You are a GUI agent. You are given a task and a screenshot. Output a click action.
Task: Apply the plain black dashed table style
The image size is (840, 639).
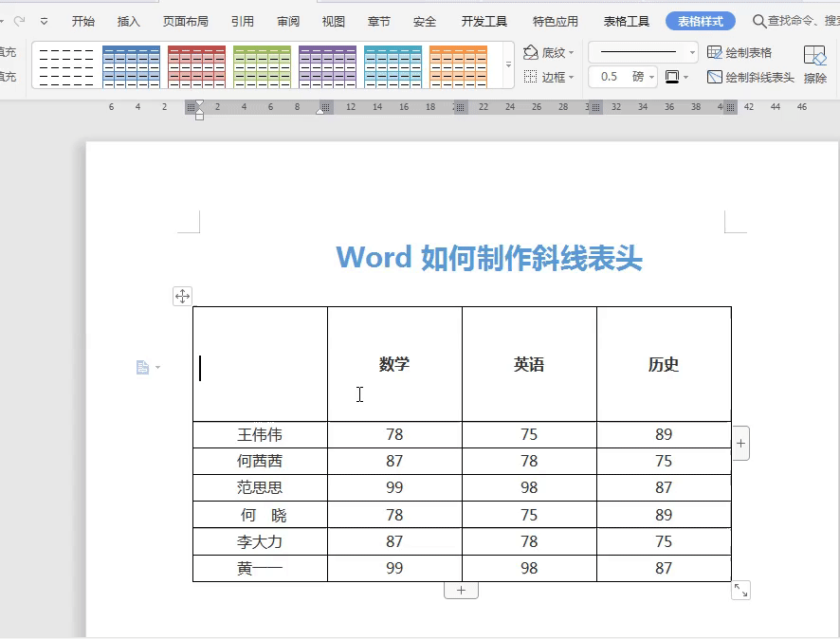[66, 66]
